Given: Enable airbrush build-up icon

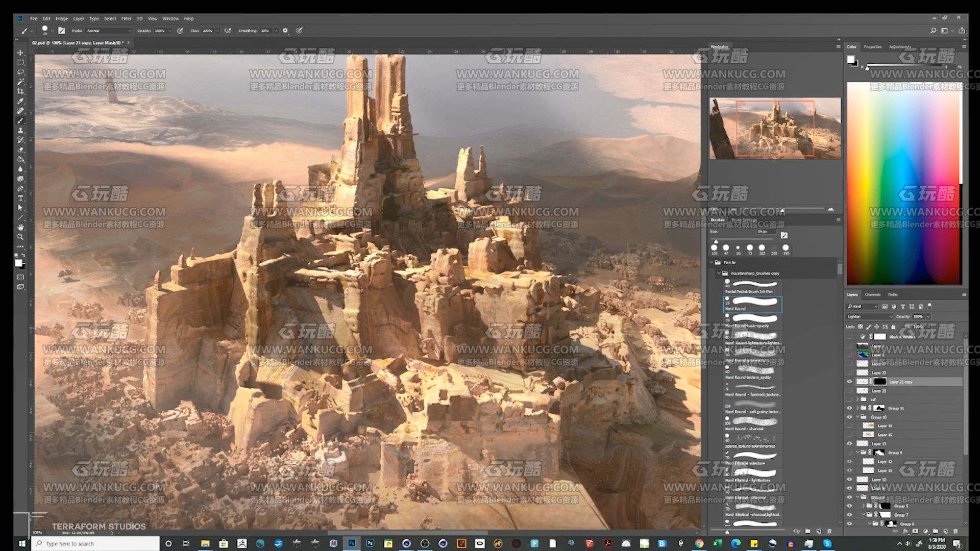Looking at the screenshot, I should (x=228, y=31).
